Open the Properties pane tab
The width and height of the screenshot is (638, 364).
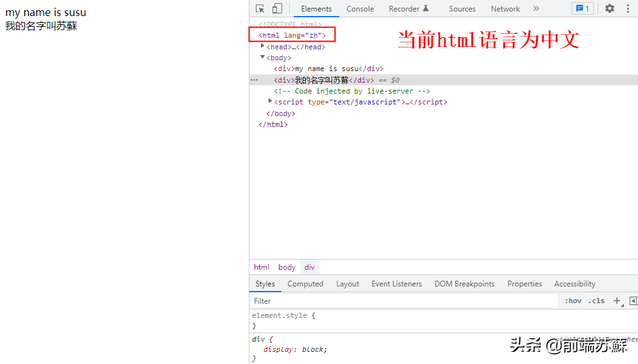(525, 284)
